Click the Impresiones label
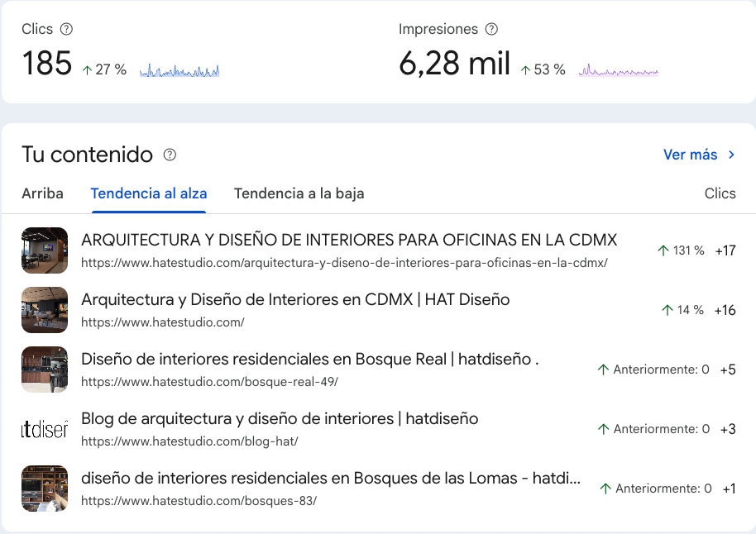The height and width of the screenshot is (534, 756). coord(438,30)
